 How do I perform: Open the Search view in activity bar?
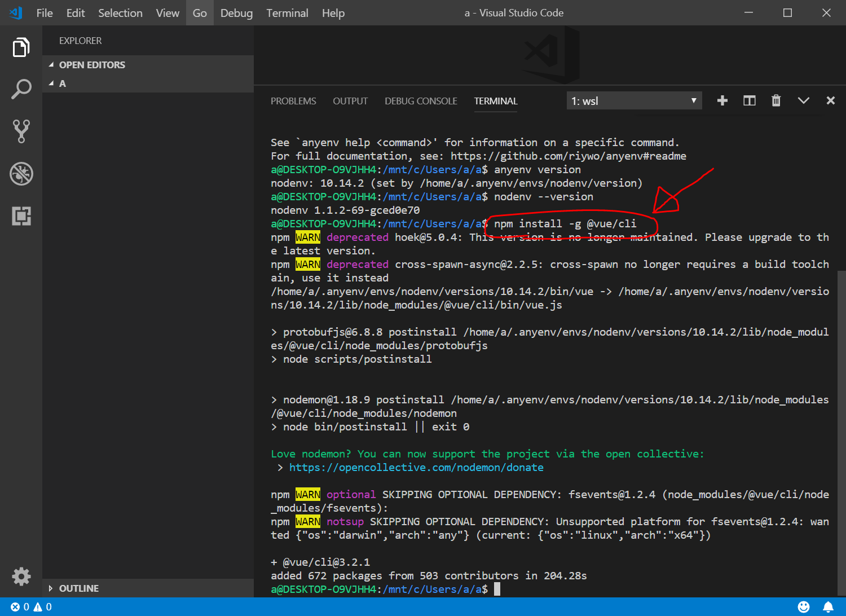pyautogui.click(x=21, y=89)
